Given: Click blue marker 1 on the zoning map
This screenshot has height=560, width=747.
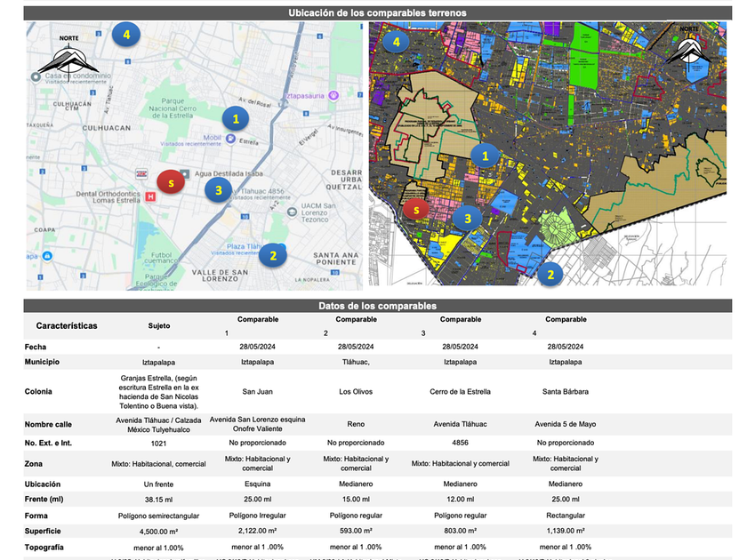Looking at the screenshot, I should coord(485,156).
